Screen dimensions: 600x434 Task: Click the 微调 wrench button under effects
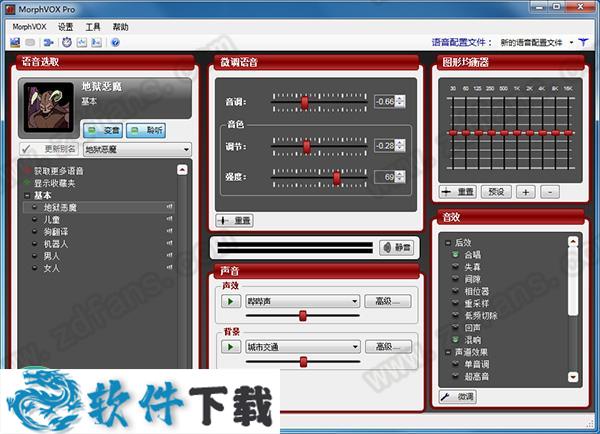[457, 397]
